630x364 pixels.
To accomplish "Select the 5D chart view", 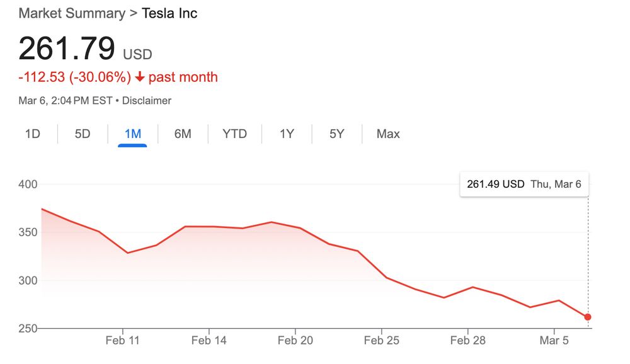I will 82,134.
